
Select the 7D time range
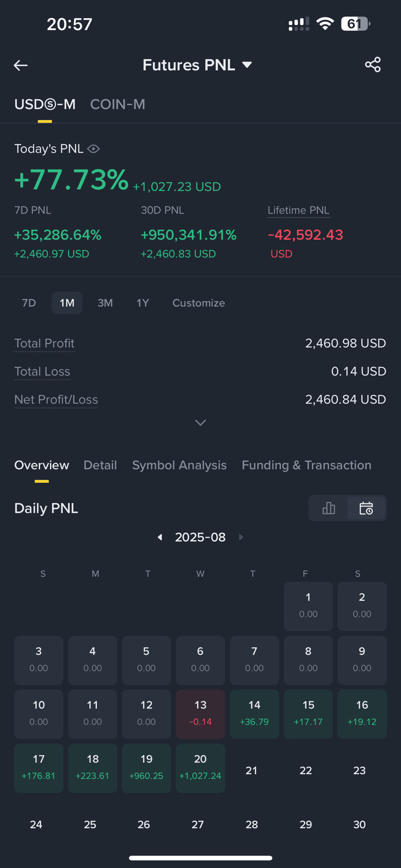tap(29, 303)
